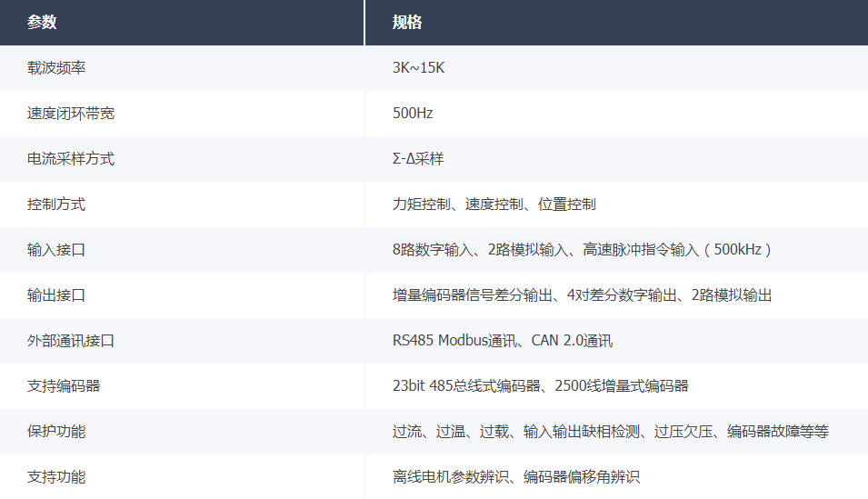
Task: Select the 外部通讯接口 parameter cell
Action: point(182,341)
